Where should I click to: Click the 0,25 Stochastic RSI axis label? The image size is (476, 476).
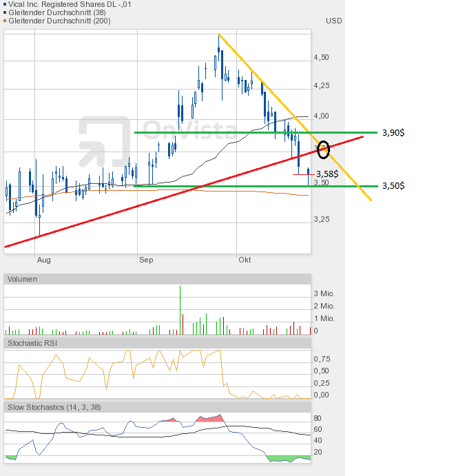(322, 383)
